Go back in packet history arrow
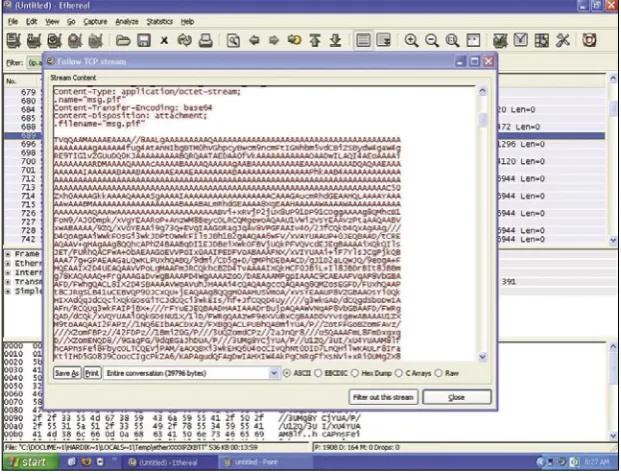 254,40
